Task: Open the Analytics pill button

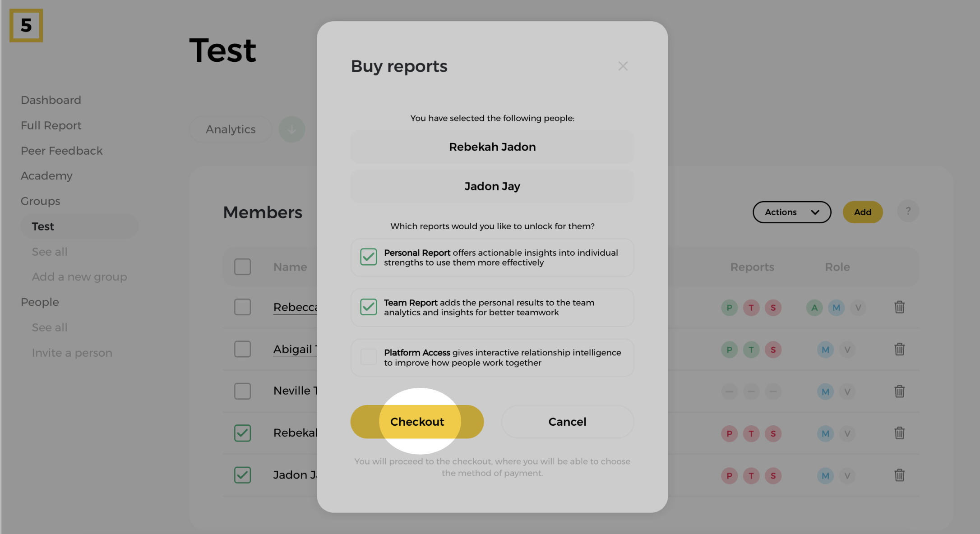Action: (231, 129)
